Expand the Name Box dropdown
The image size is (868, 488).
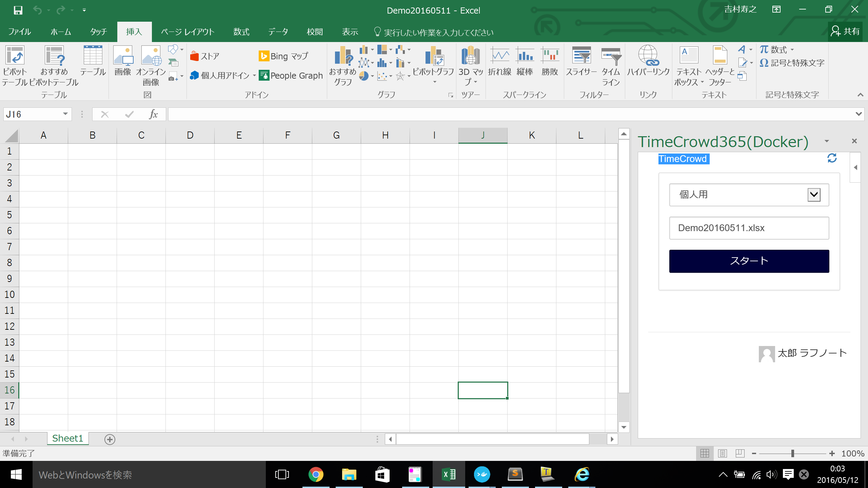click(65, 114)
